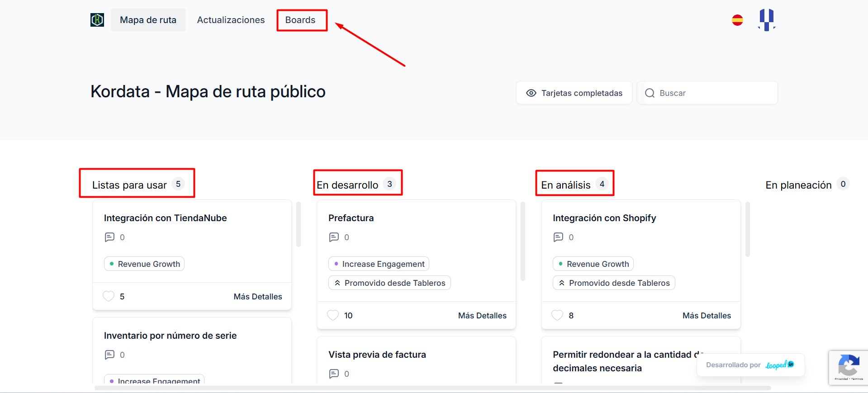Toggle heart vote on Prefactura card

tap(333, 315)
